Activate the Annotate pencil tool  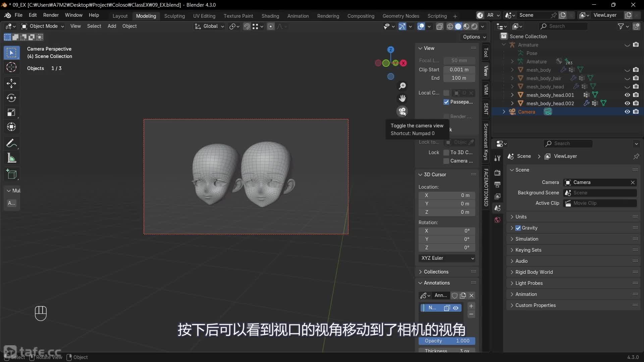[11, 143]
